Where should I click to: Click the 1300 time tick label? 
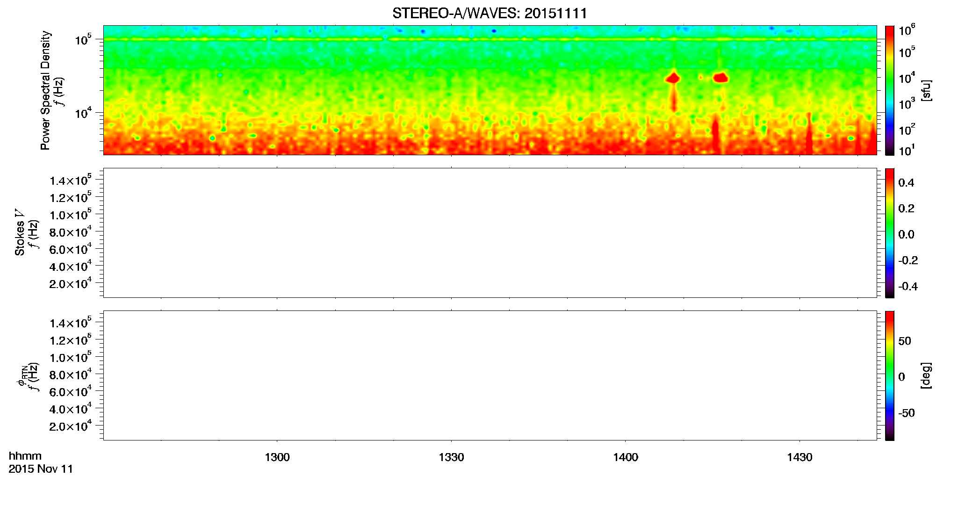pyautogui.click(x=277, y=457)
